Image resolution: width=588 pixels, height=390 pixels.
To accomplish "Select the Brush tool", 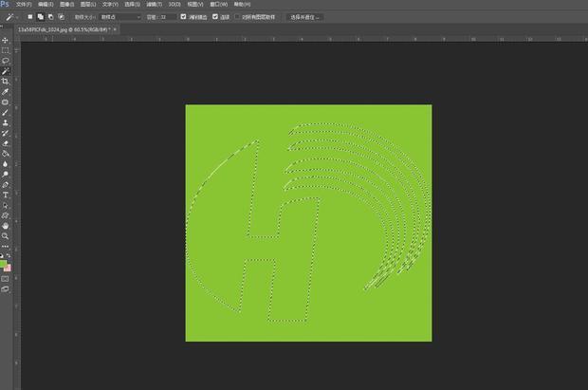I will click(x=6, y=112).
